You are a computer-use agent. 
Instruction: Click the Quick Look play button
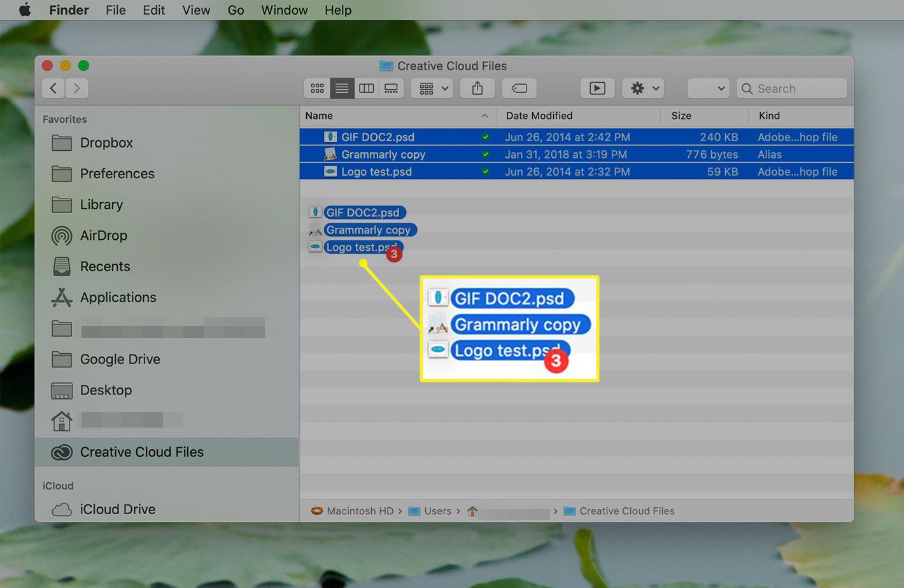tap(597, 88)
